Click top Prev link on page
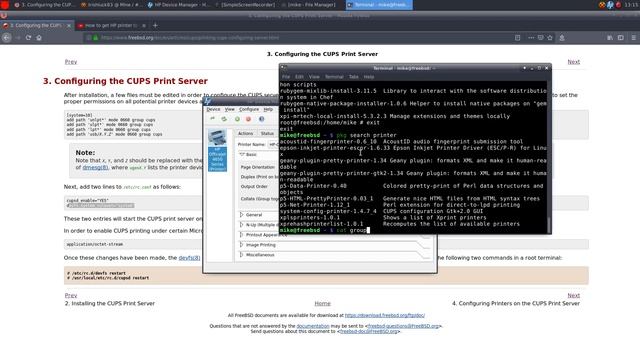Screen dimensions: 640x360 71,62
